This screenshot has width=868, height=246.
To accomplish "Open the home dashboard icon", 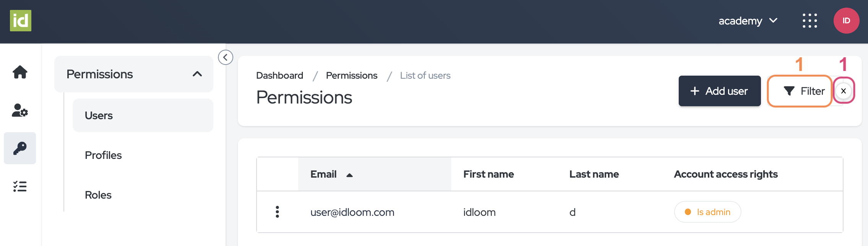I will (x=20, y=72).
